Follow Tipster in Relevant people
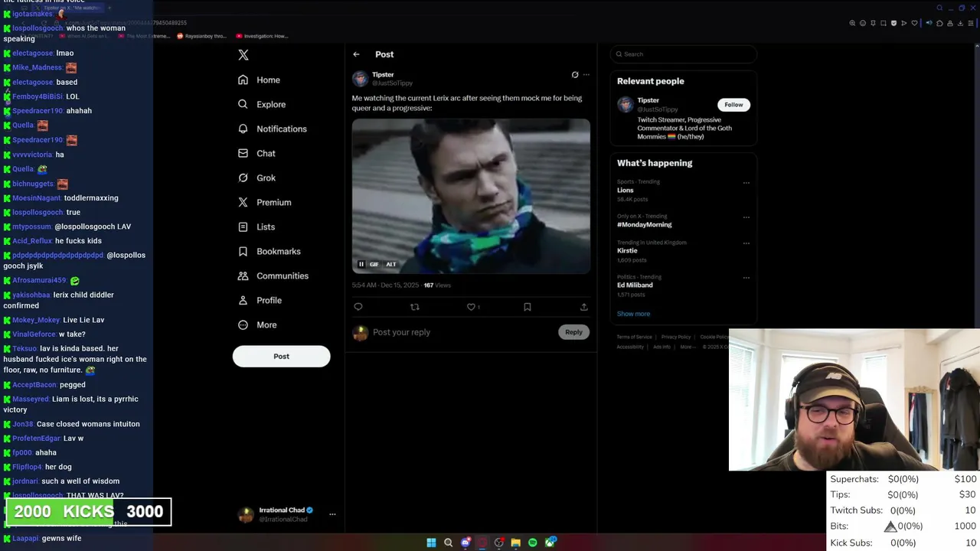This screenshot has height=551, width=980. (x=733, y=105)
